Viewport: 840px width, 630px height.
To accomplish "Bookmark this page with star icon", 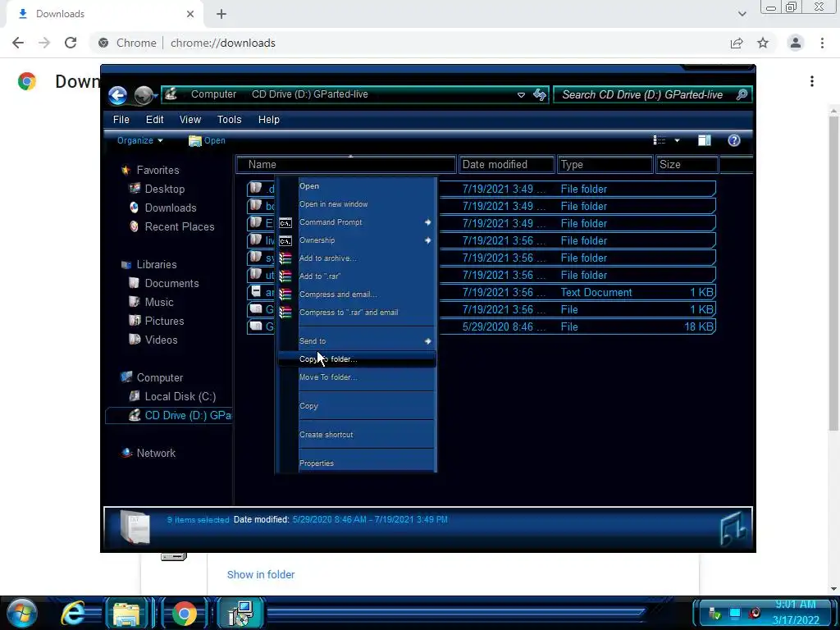I will [x=763, y=43].
